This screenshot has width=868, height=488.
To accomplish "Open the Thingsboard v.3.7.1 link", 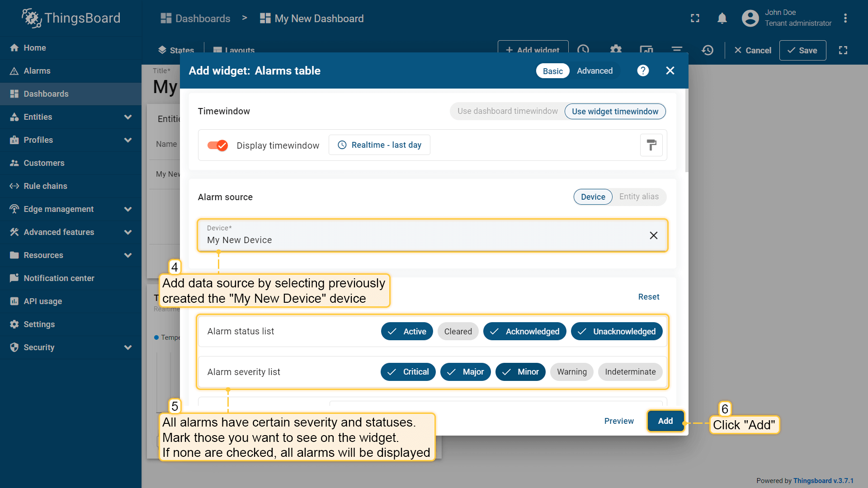I will click(x=824, y=481).
